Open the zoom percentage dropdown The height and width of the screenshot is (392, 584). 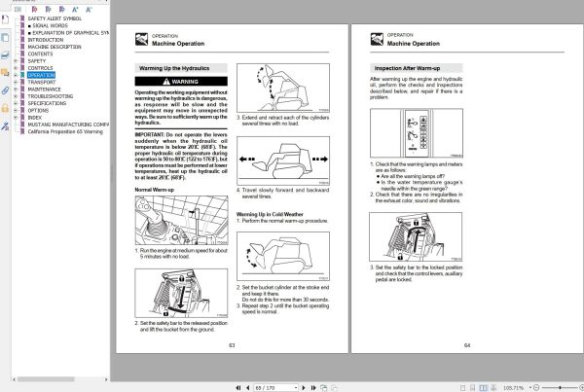coord(530,388)
